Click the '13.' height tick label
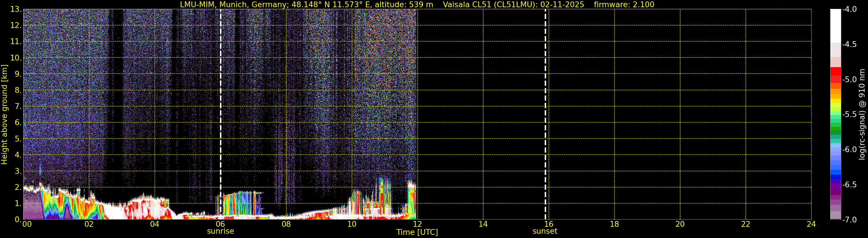The width and height of the screenshot is (868, 238). [16, 9]
